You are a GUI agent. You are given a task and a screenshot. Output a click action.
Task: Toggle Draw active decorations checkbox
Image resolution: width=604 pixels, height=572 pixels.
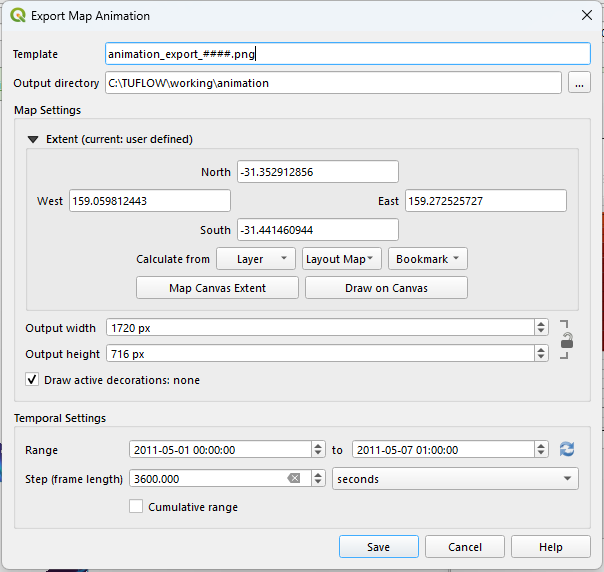(32, 380)
